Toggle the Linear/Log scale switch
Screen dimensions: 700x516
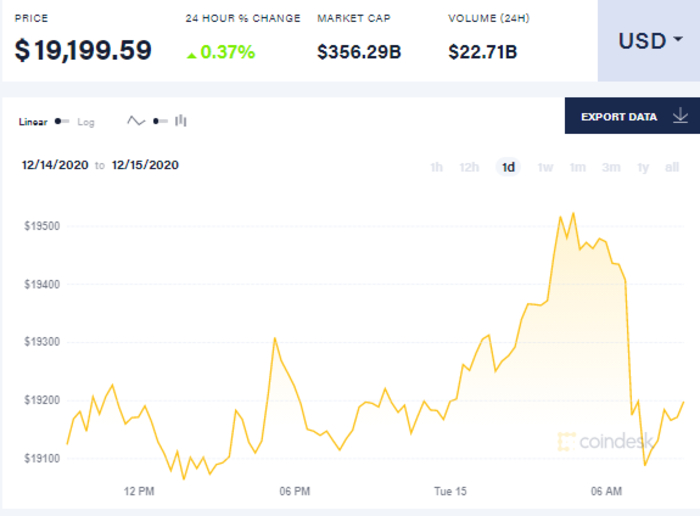[62, 122]
